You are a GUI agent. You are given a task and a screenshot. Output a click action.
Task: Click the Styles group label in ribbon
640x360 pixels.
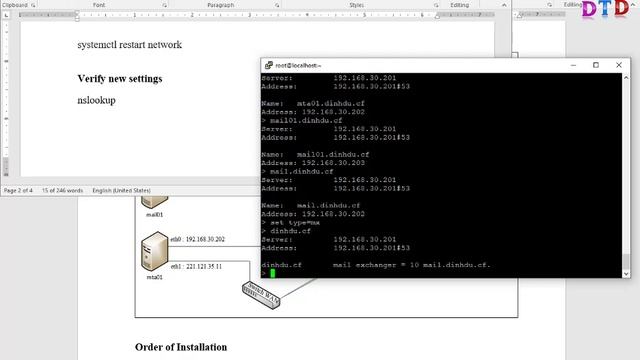tap(356, 5)
